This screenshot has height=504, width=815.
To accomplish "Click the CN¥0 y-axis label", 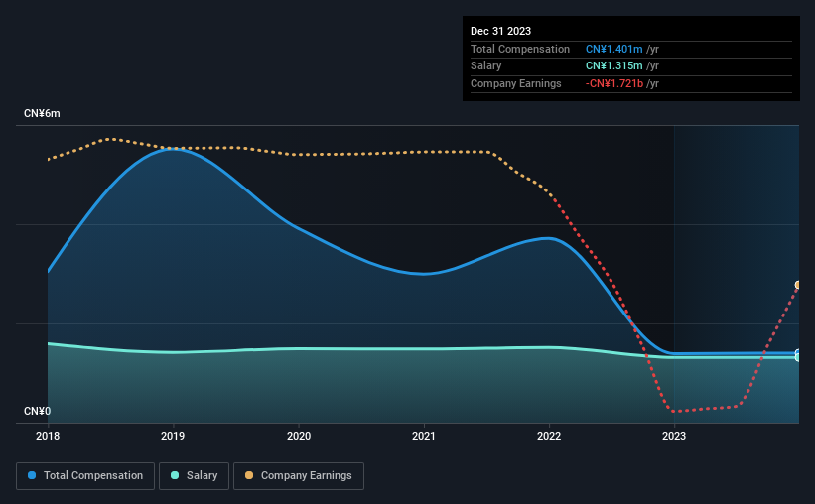I will (x=38, y=411).
